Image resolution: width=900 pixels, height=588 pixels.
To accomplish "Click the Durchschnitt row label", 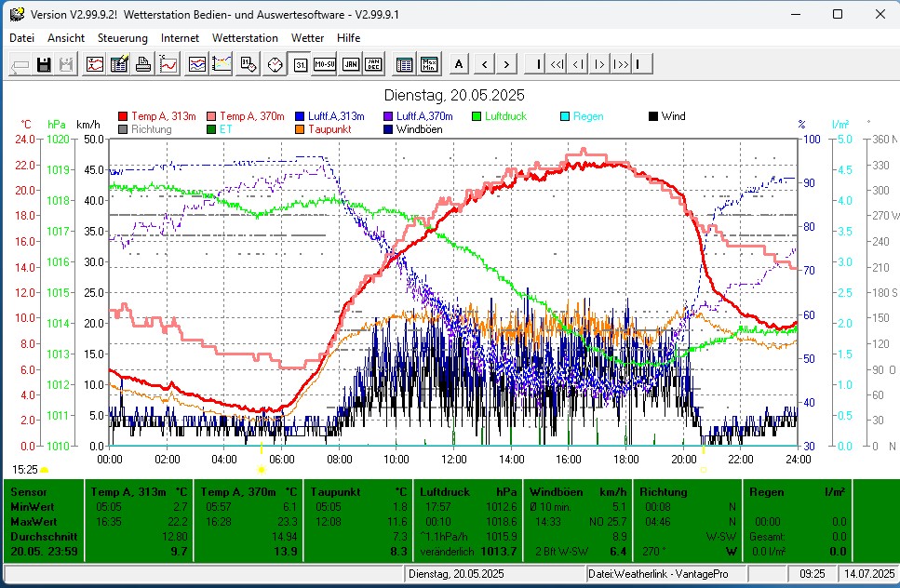I will 44,537.
